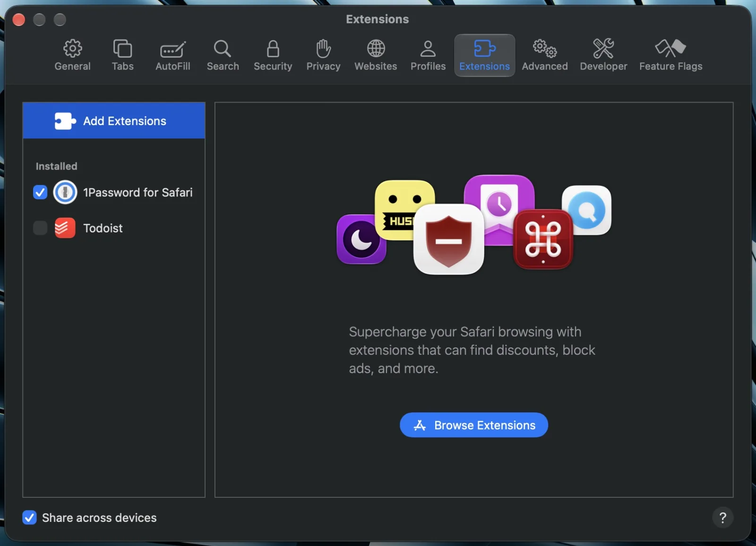The width and height of the screenshot is (756, 546).
Task: Go to the Security pane
Action: tap(273, 55)
